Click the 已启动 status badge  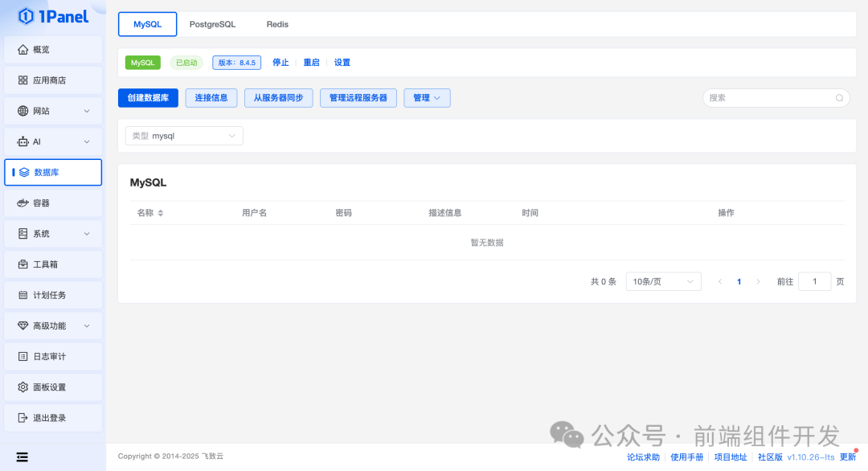tap(186, 63)
